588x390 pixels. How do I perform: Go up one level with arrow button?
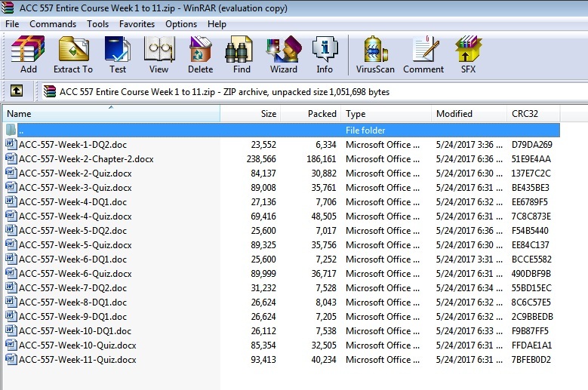point(16,91)
